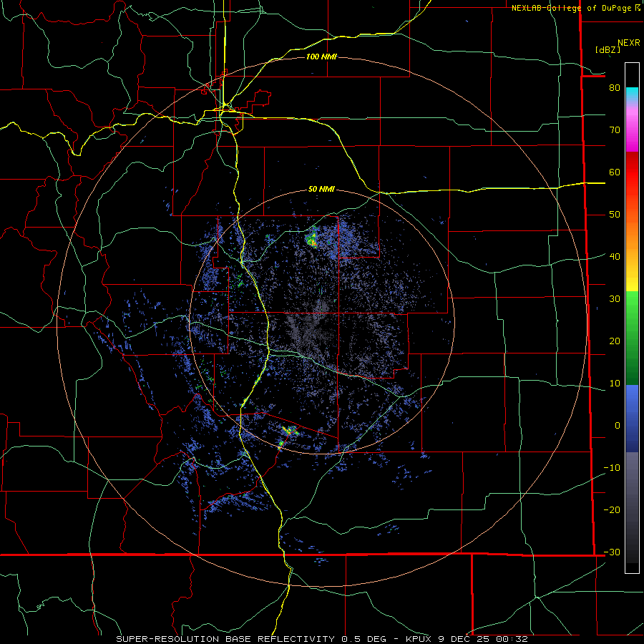Viewport: 644px width, 644px height.
Task: Click the 50 dBZ scale value
Action: click(615, 215)
